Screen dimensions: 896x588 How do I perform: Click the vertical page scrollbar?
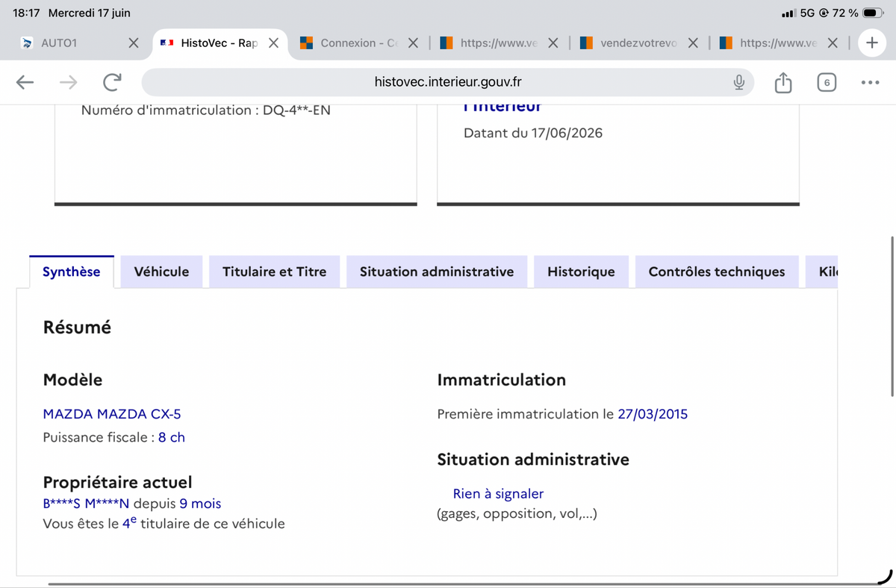click(892, 317)
